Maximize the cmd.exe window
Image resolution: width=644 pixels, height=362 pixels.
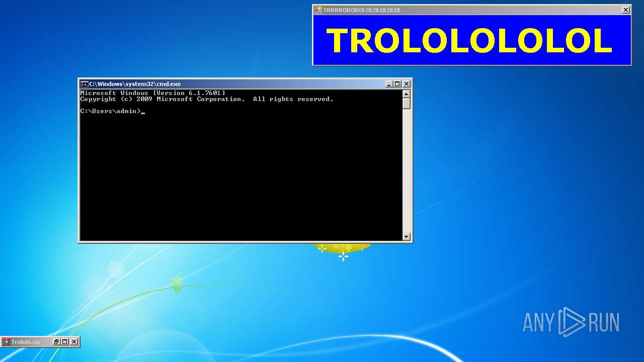point(397,84)
